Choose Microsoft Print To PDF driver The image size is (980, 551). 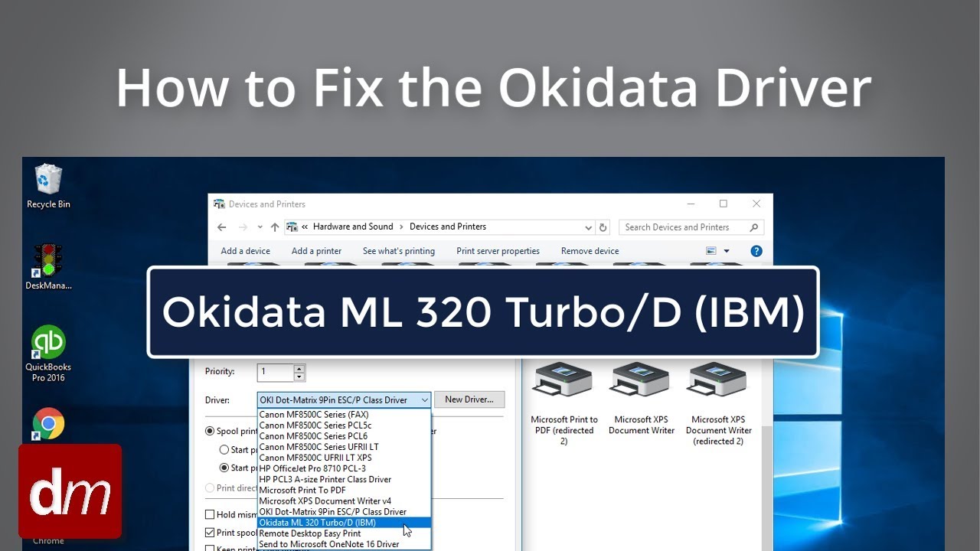tap(345, 491)
